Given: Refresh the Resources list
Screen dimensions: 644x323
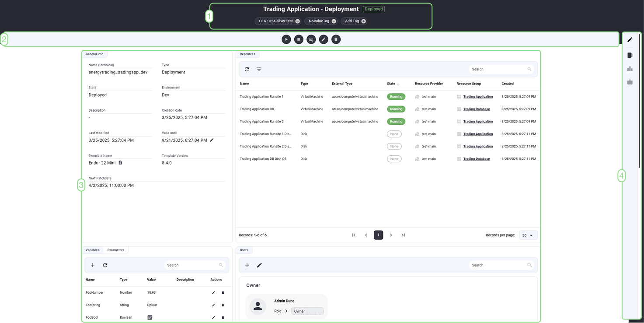Looking at the screenshot, I should [x=247, y=69].
